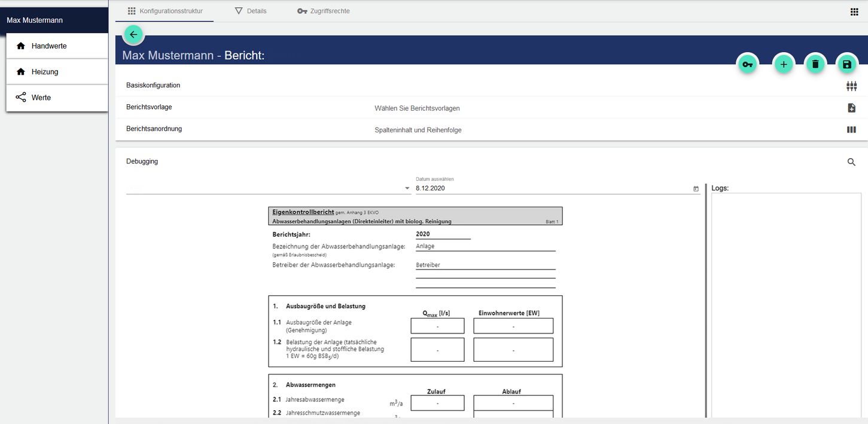This screenshot has height=424, width=868.
Task: Open the columns icon beside Berichtsanordnung
Action: point(852,129)
